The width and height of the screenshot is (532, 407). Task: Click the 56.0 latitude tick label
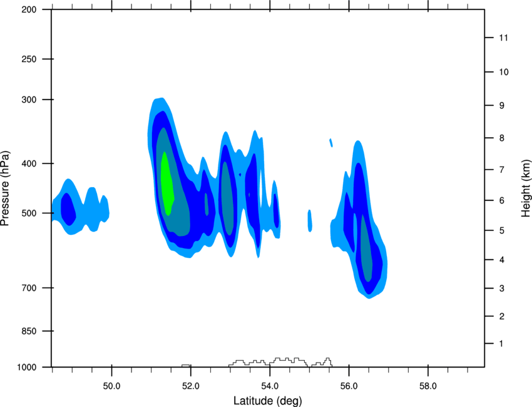click(x=349, y=386)
